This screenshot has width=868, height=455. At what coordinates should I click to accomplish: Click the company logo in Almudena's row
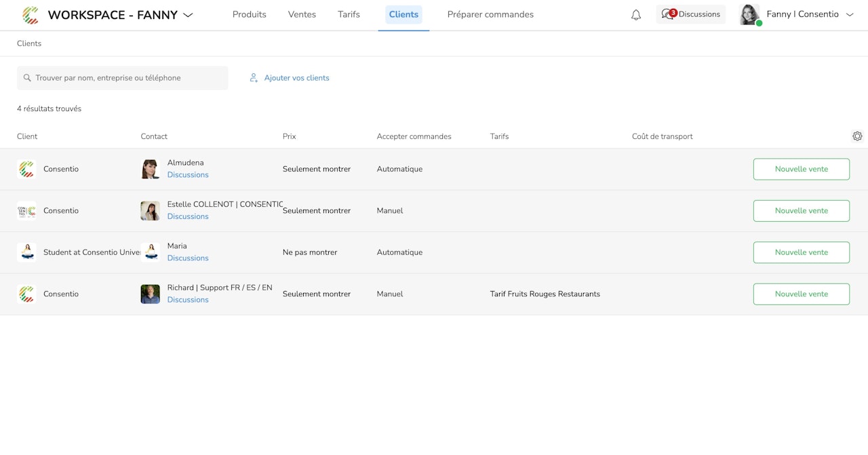[26, 170]
